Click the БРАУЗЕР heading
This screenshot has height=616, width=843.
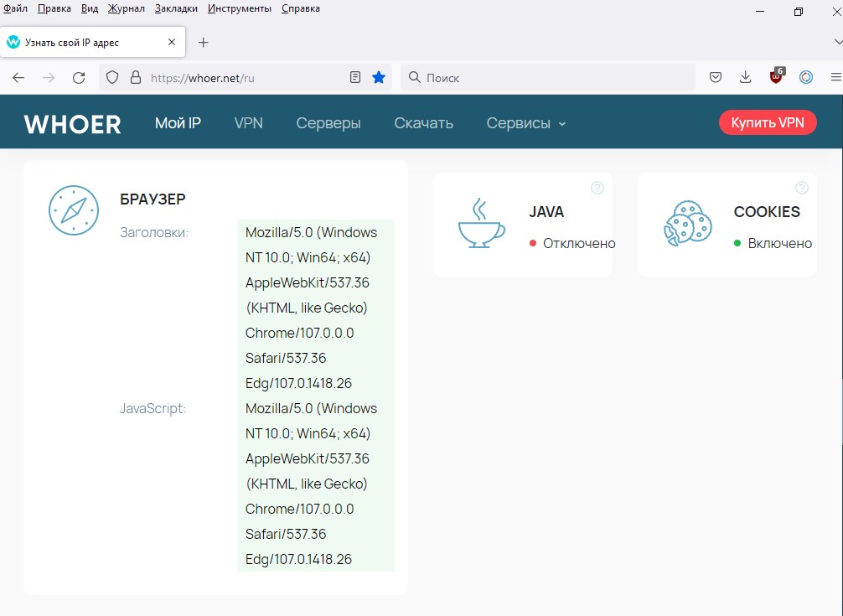[x=153, y=199]
